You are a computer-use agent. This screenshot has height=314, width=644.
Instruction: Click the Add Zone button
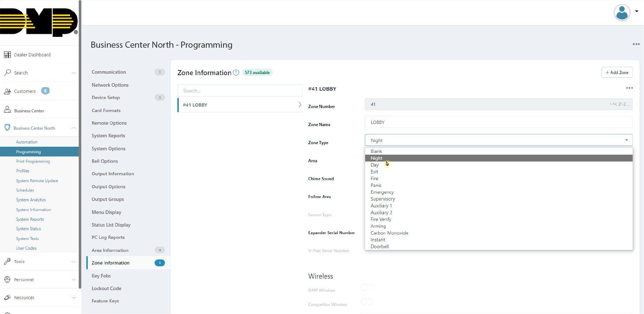pyautogui.click(x=617, y=72)
